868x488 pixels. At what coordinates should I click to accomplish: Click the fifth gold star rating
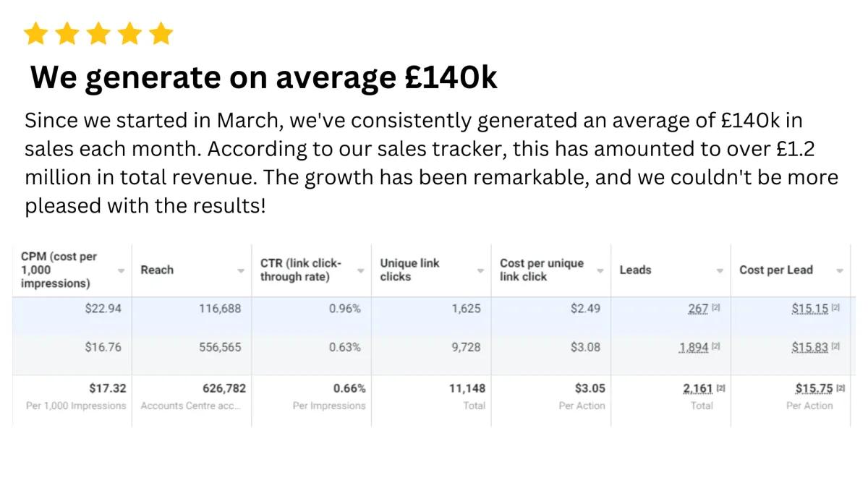tap(161, 33)
